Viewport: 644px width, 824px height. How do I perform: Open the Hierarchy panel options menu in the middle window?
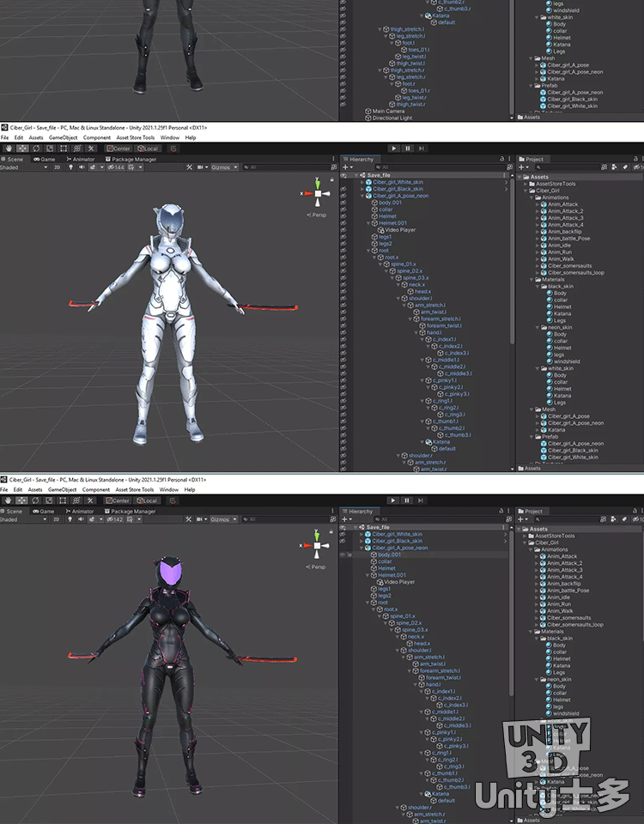[509, 159]
